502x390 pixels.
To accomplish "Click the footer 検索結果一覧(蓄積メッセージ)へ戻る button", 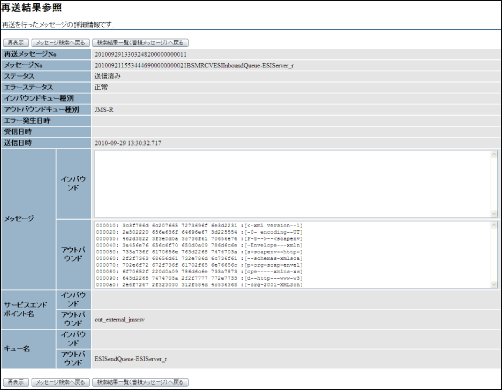I will (140, 382).
